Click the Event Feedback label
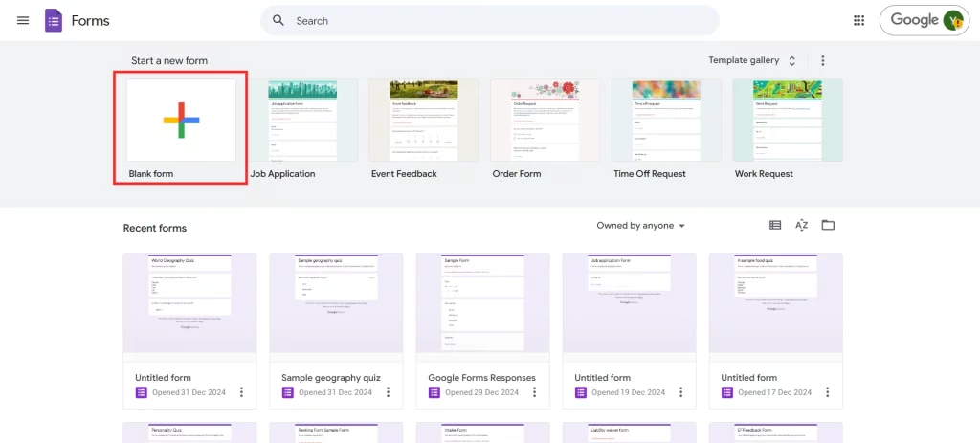The width and height of the screenshot is (980, 443). 404,174
